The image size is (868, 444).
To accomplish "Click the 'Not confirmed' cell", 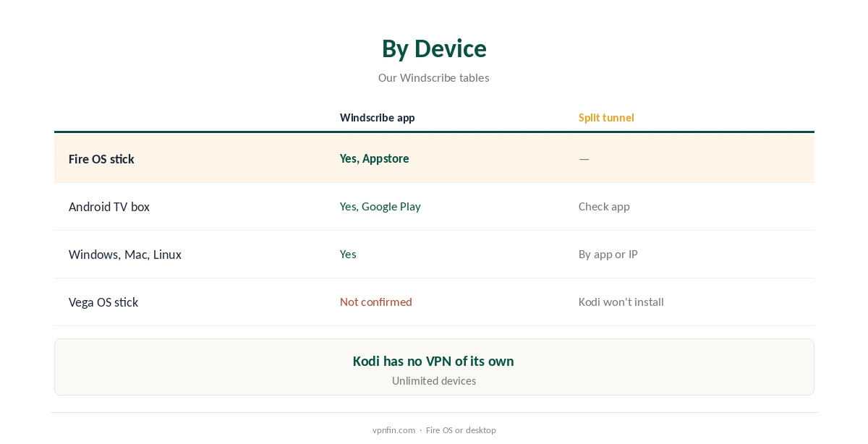I will click(376, 302).
